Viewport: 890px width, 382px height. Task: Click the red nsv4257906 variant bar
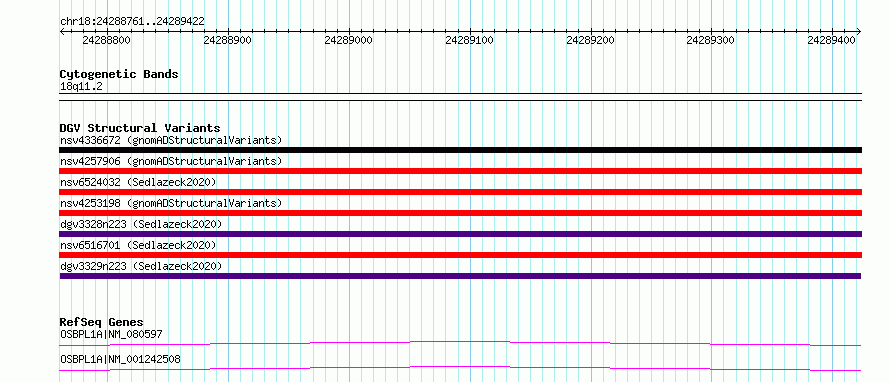460,171
